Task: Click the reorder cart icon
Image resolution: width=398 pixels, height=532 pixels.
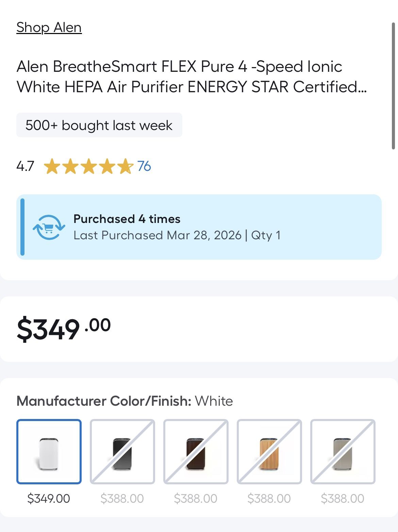Action: point(49,227)
